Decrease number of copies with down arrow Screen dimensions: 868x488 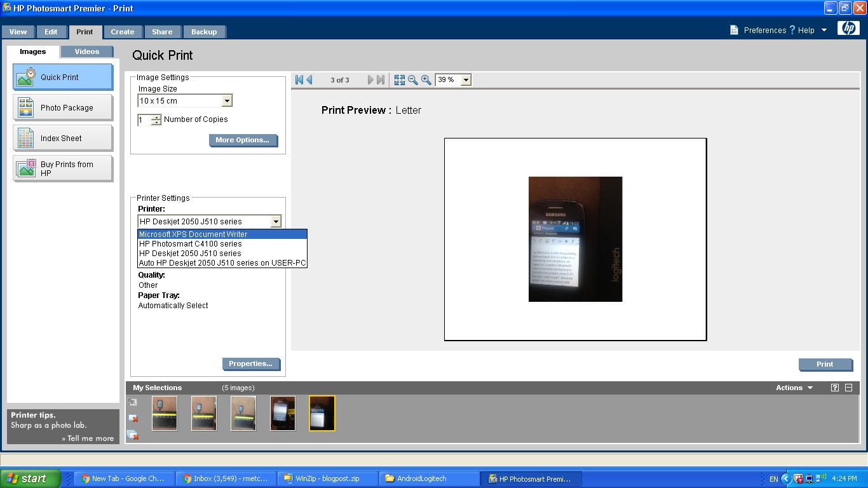pos(156,123)
